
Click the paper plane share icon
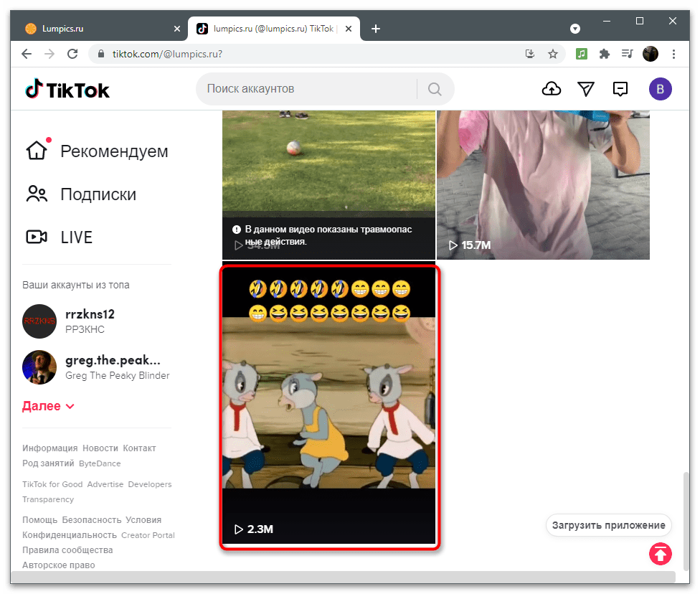[586, 88]
